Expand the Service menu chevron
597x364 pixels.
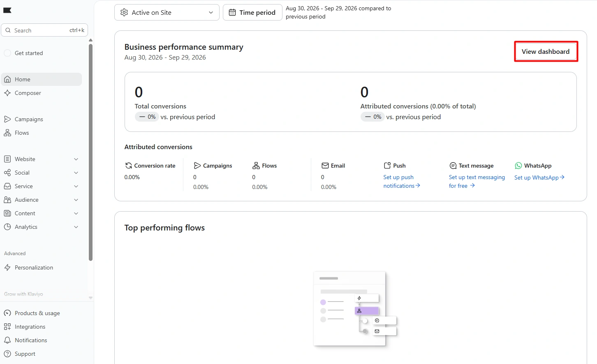coord(76,186)
